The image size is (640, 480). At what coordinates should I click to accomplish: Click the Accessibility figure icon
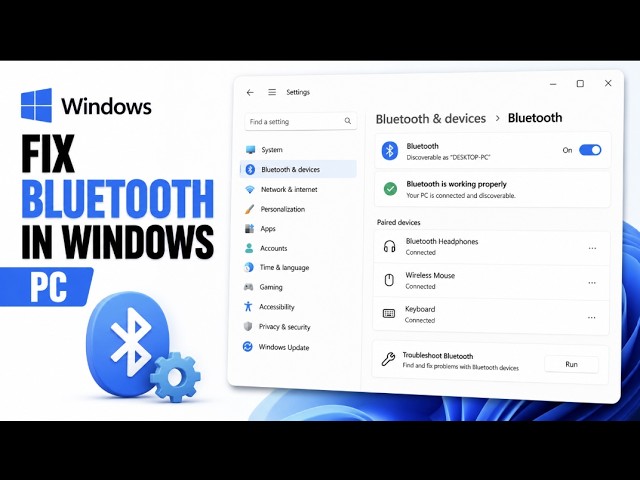248,307
